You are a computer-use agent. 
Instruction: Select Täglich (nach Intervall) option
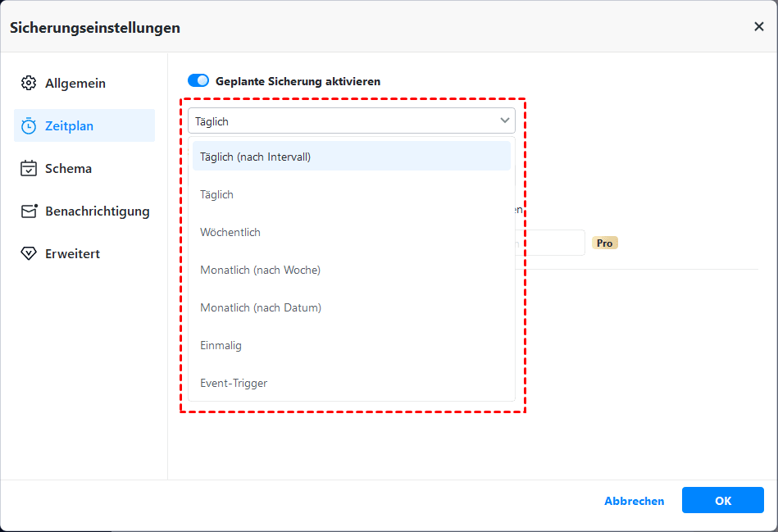point(351,157)
